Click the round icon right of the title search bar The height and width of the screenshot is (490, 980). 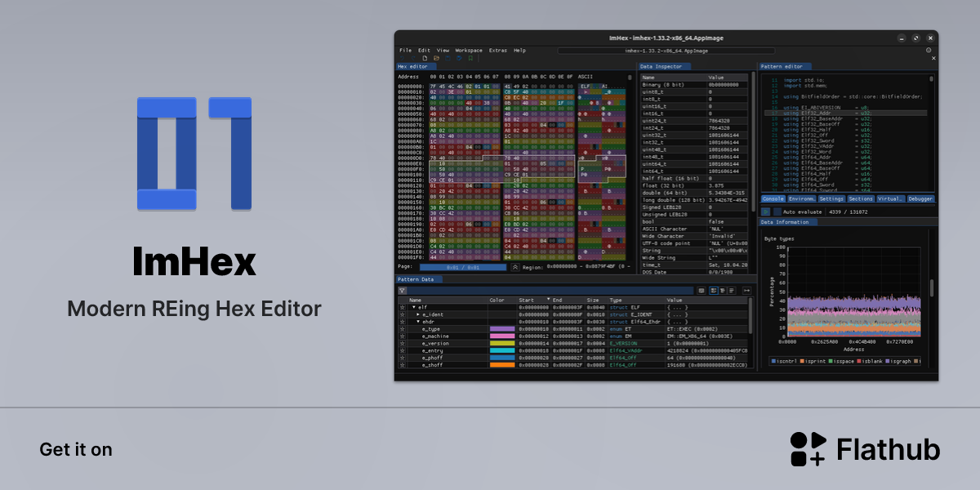[x=929, y=50]
